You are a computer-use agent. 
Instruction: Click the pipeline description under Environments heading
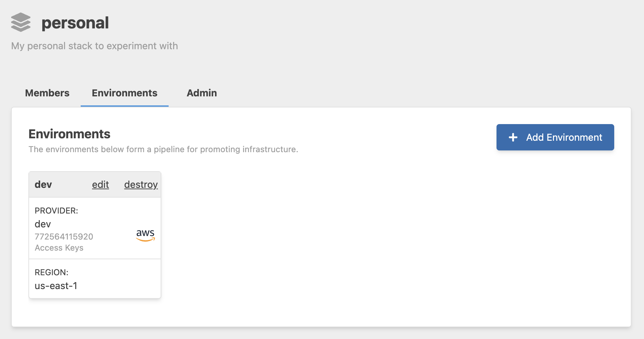(163, 149)
